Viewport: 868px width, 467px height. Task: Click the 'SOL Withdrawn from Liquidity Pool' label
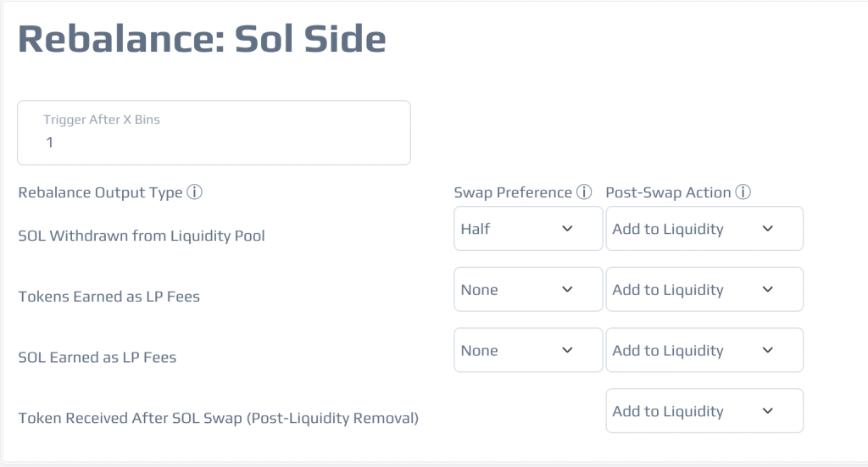142,236
